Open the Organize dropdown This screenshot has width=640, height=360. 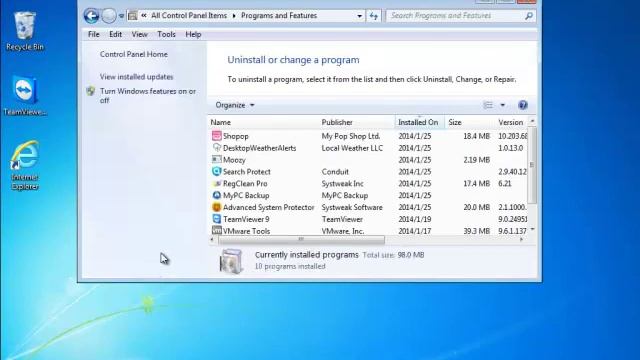point(235,105)
